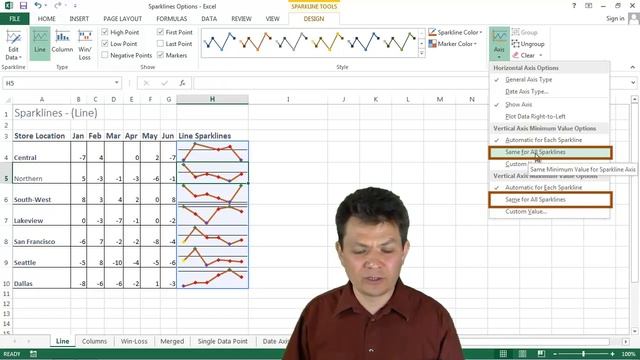Click the zoom in plus icon
640x360 pixels.
613,354
